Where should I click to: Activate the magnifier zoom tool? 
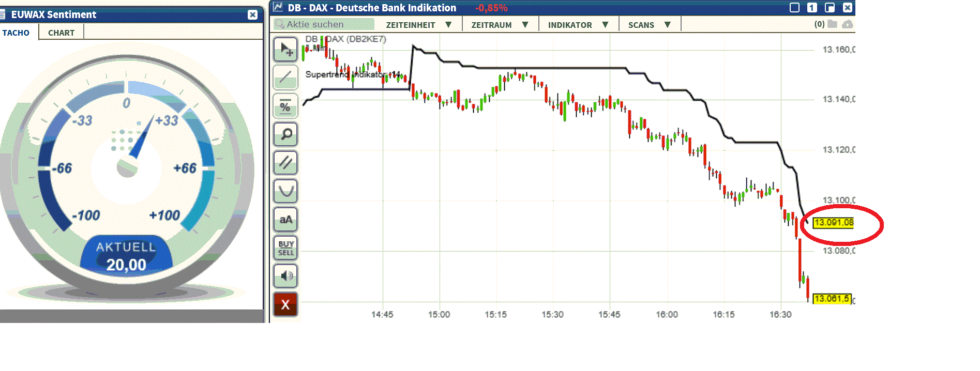[x=285, y=134]
